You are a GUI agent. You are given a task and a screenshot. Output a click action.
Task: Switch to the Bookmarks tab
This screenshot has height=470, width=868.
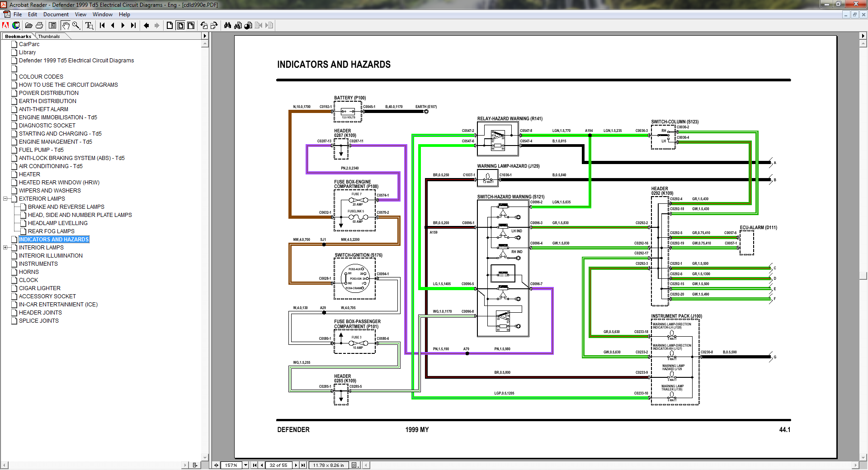click(x=18, y=36)
